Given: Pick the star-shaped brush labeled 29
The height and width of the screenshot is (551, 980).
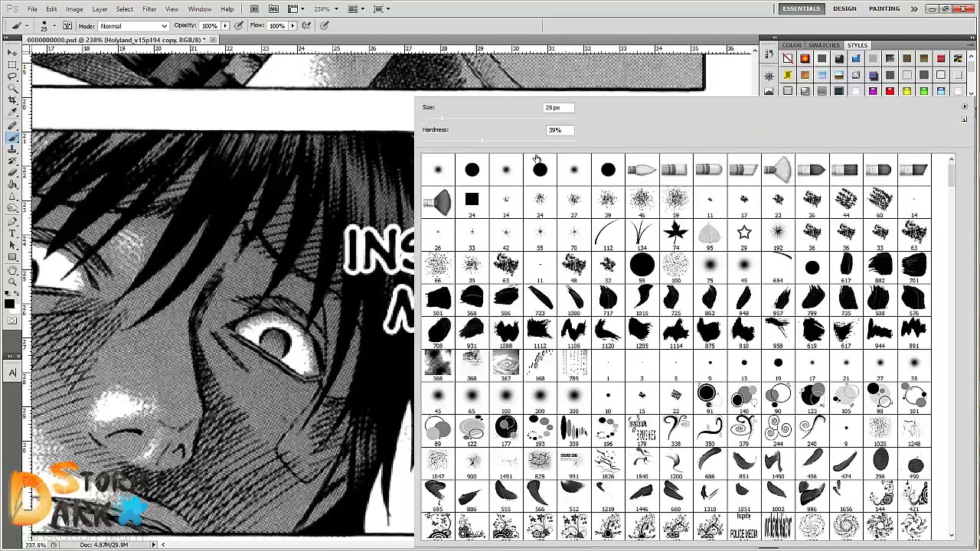Looking at the screenshot, I should coord(743,235).
